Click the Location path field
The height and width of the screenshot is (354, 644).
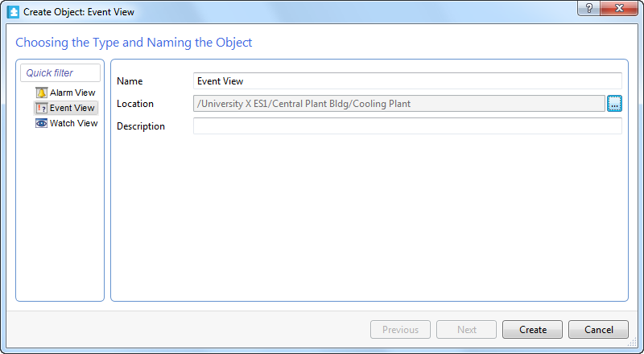(x=398, y=103)
